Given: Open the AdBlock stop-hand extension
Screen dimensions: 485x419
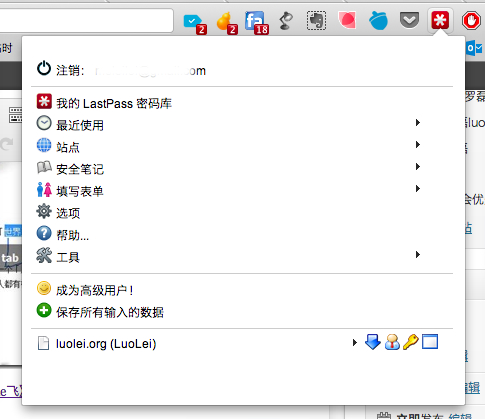Looking at the screenshot, I should tap(471, 20).
